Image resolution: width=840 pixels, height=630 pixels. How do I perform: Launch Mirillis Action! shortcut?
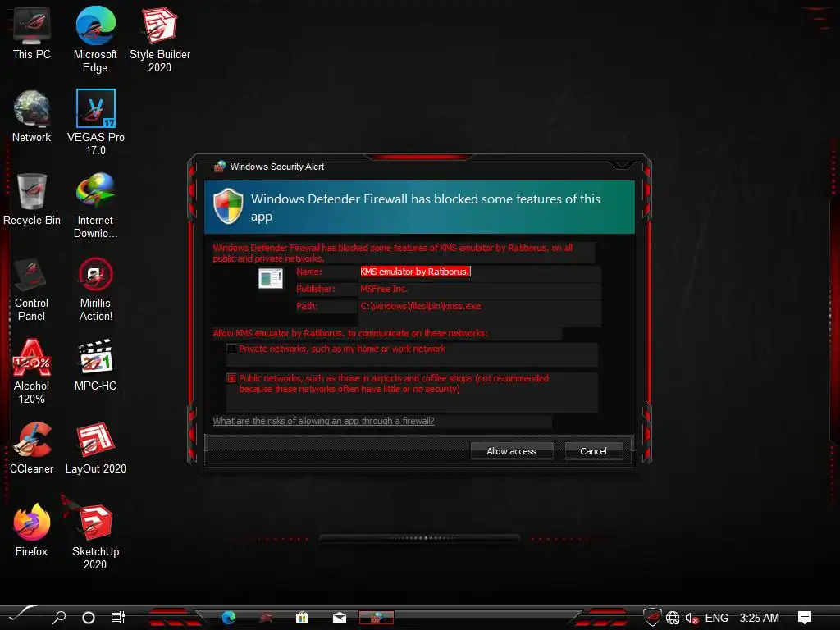click(95, 288)
